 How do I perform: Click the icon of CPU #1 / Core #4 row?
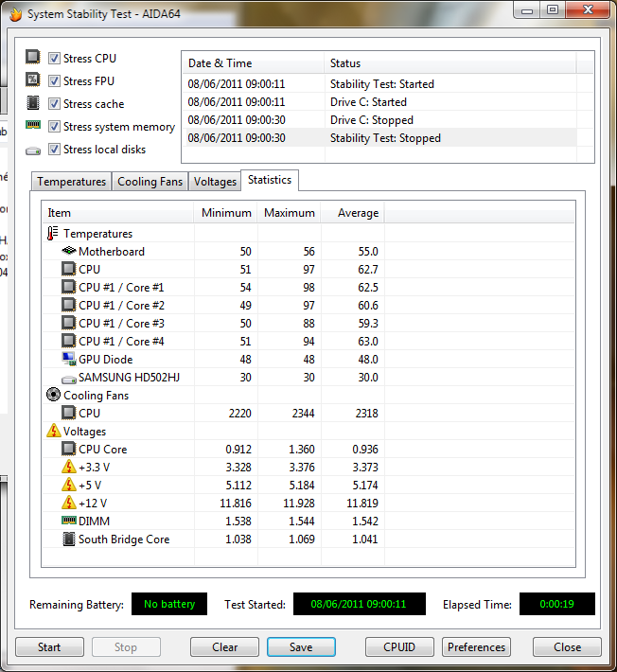(68, 341)
